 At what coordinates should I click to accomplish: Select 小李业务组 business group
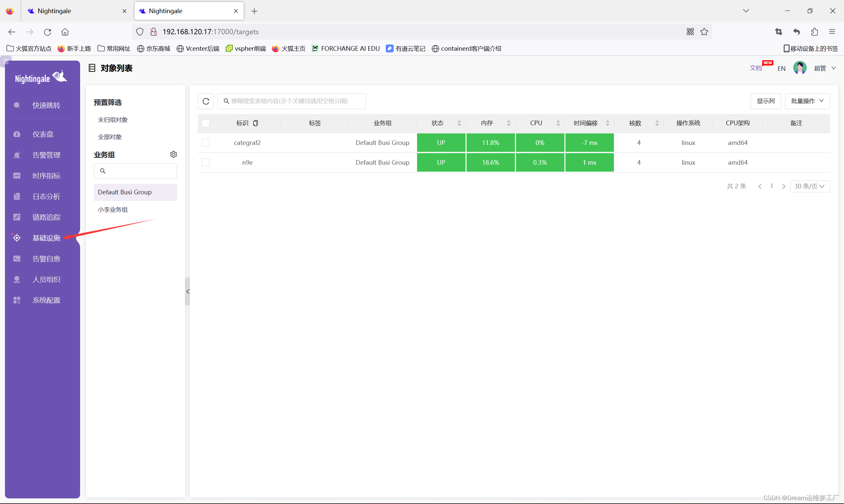tap(112, 210)
